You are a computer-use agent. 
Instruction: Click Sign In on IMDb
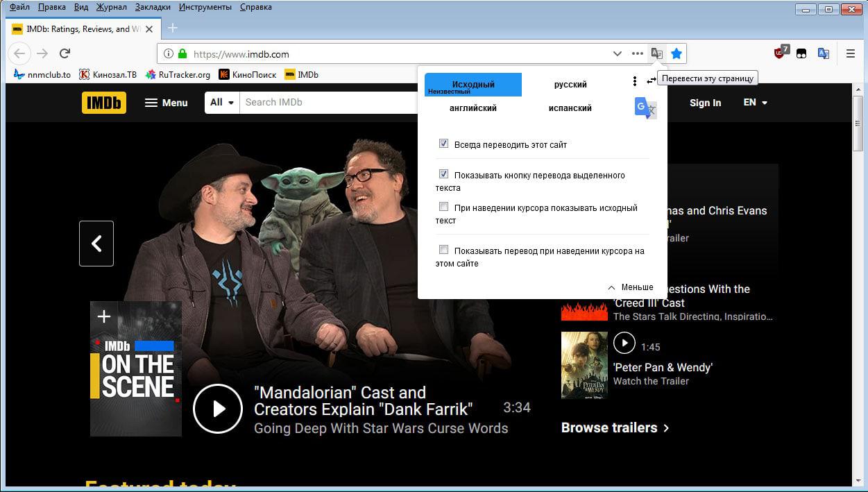coord(705,103)
